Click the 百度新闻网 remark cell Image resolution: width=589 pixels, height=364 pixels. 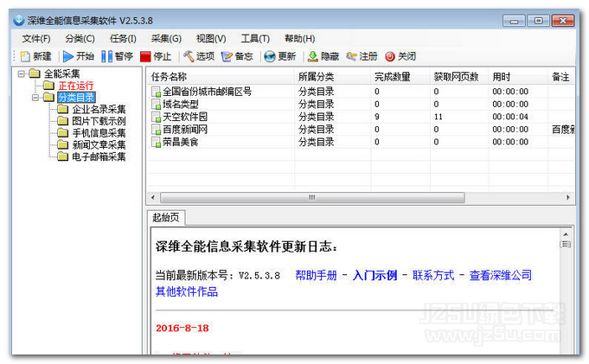[x=563, y=130]
